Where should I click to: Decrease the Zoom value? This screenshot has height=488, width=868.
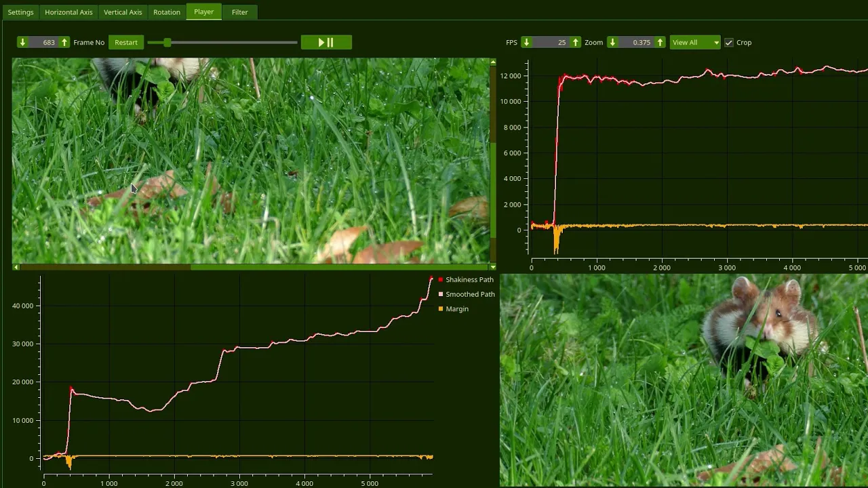(612, 42)
